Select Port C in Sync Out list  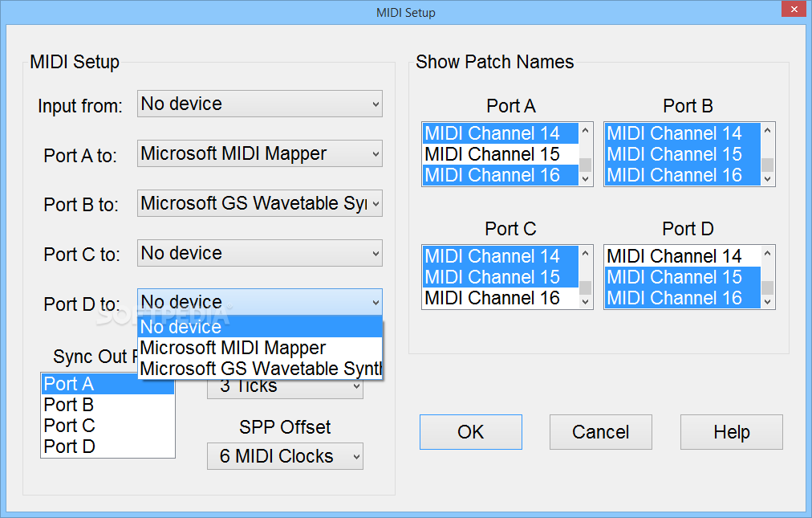coord(69,426)
